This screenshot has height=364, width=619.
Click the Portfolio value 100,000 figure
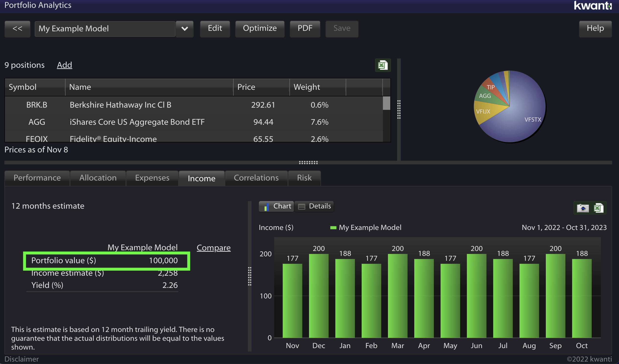click(163, 260)
